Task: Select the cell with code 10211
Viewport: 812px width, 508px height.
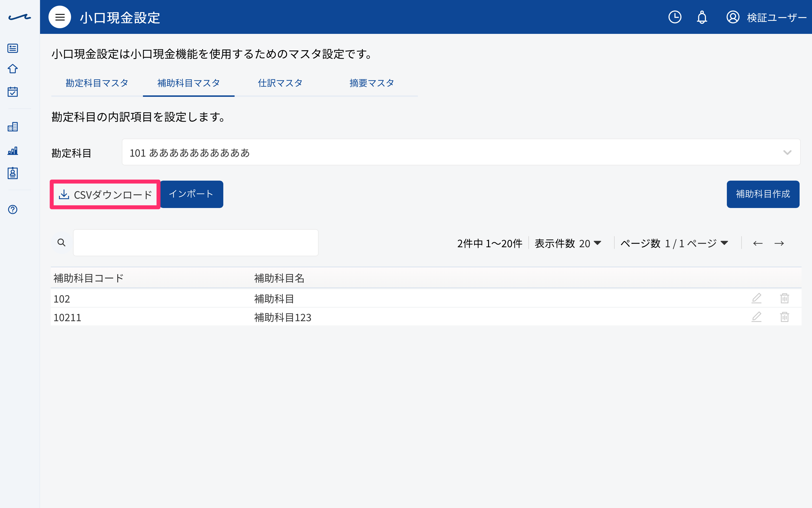Action: (67, 317)
